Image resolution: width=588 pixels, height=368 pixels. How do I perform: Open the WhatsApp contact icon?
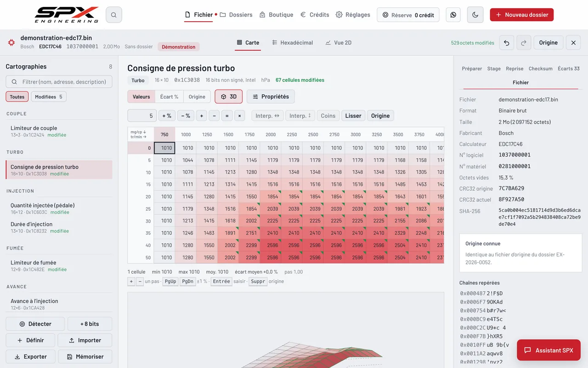[x=453, y=15]
